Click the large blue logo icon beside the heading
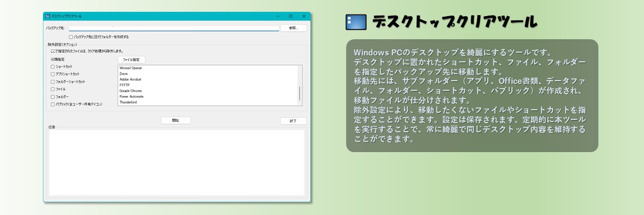This screenshot has width=644, height=215. pos(356,22)
